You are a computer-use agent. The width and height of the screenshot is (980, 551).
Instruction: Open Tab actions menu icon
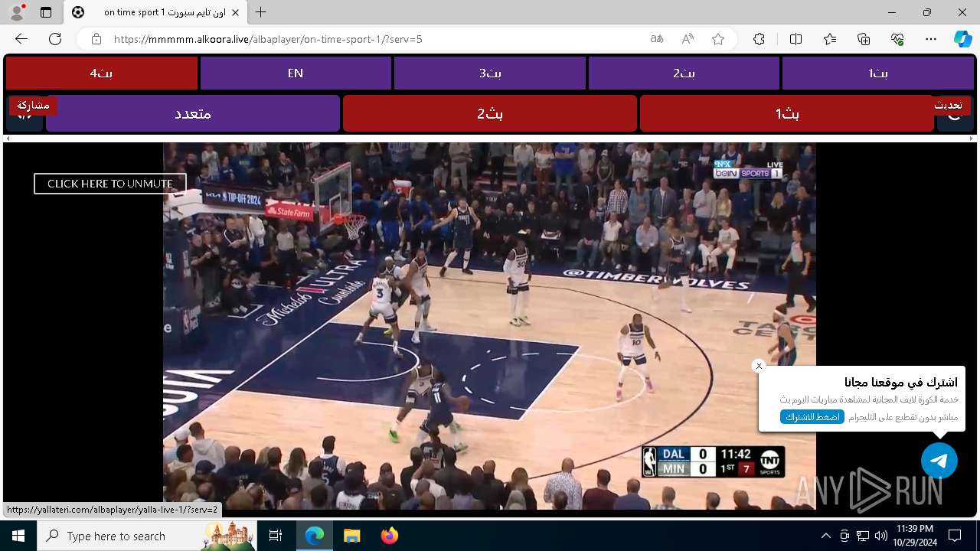(x=46, y=12)
